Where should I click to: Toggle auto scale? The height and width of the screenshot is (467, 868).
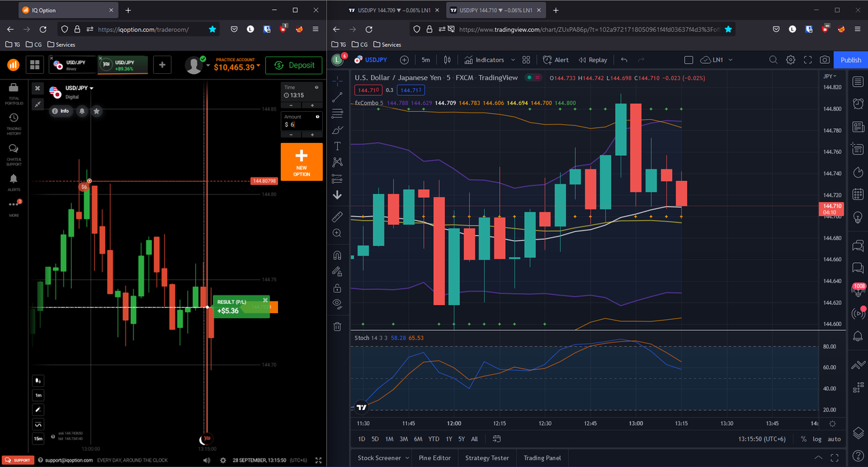point(834,439)
